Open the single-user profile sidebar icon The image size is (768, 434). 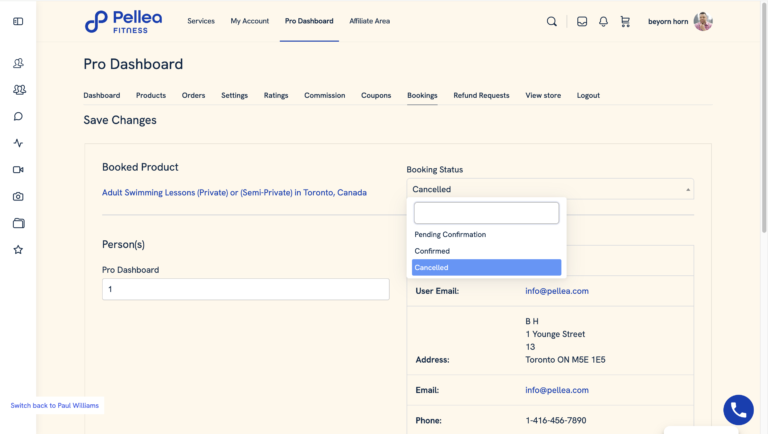coord(18,63)
